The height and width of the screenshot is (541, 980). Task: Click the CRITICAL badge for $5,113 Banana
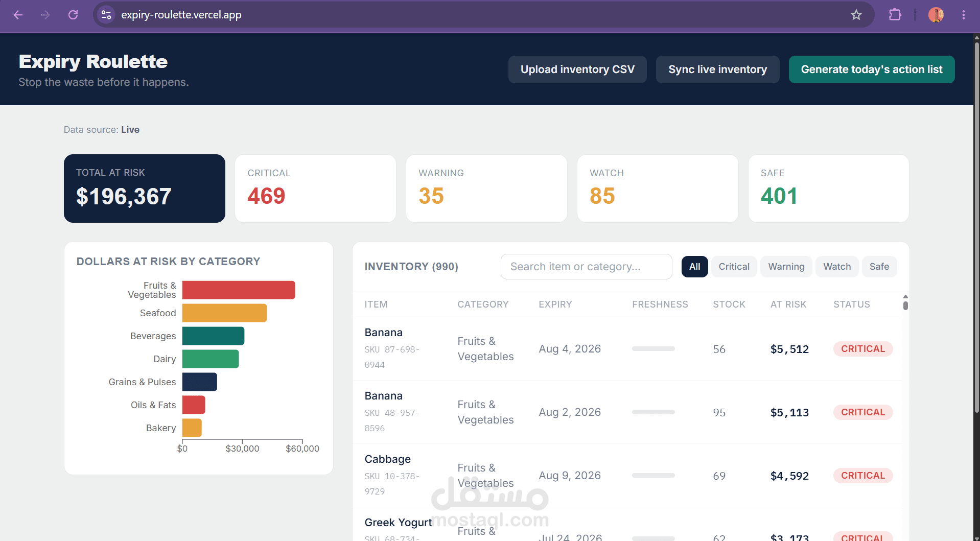pyautogui.click(x=863, y=412)
